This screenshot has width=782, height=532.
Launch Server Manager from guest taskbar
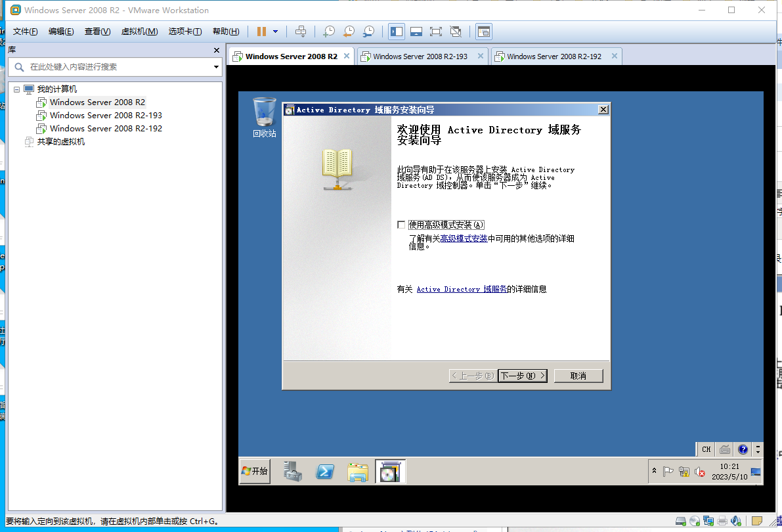pyautogui.click(x=293, y=471)
